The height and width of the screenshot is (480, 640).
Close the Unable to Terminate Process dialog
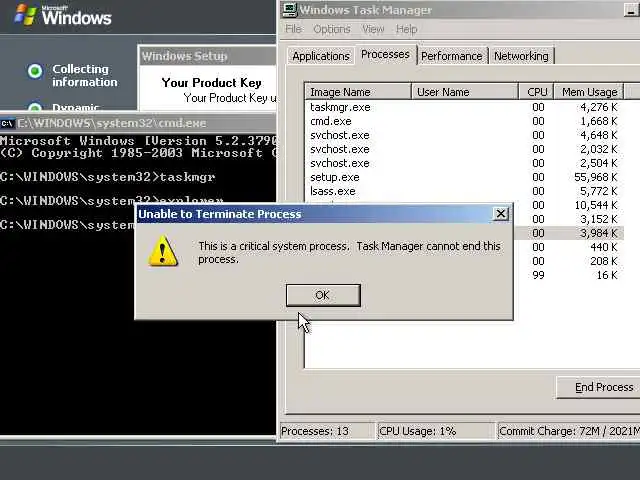click(501, 213)
